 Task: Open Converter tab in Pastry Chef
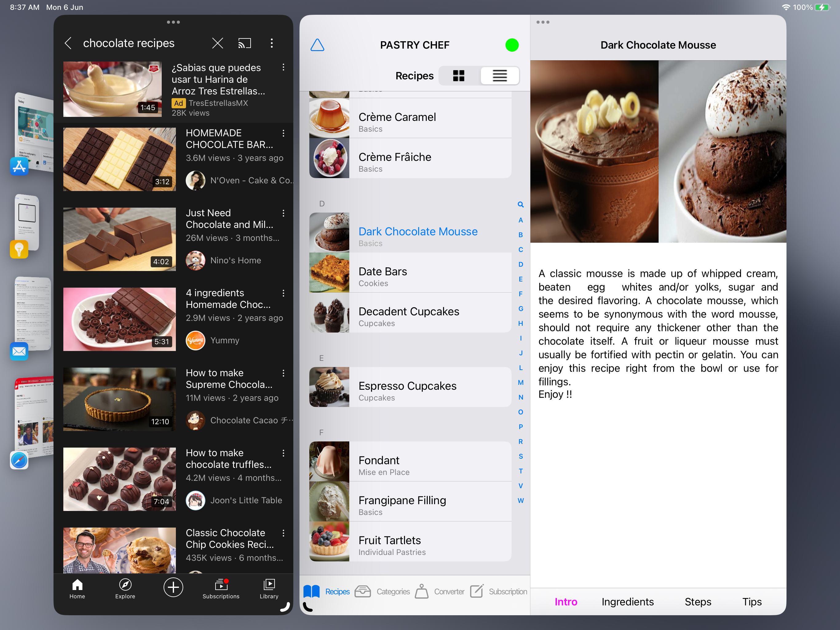[439, 592]
